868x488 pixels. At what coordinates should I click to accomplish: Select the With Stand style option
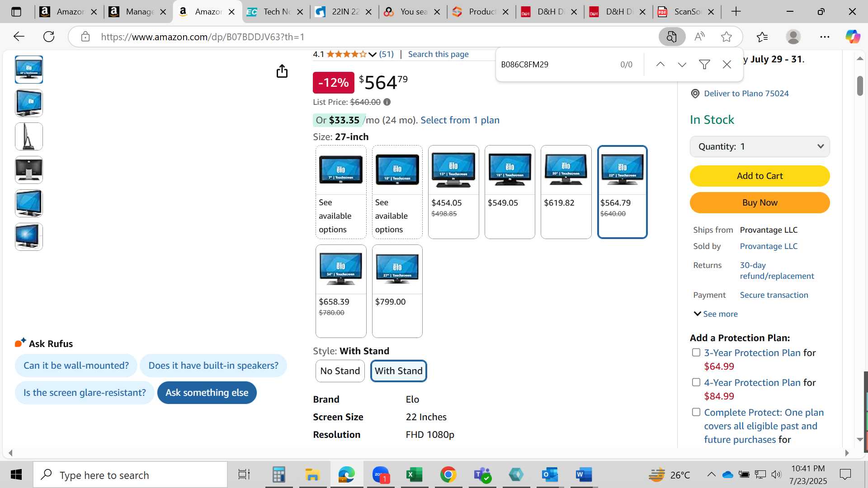[x=398, y=371]
